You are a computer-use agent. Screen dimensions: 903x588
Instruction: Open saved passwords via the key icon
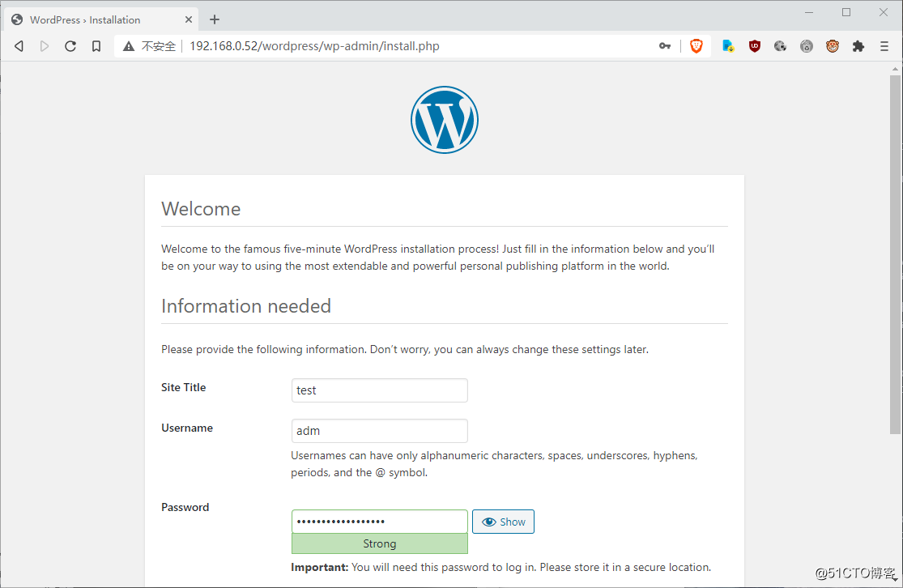coord(665,46)
